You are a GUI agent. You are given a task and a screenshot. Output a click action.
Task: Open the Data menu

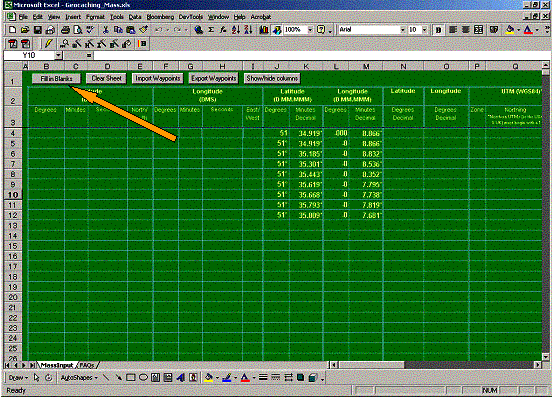pos(135,17)
